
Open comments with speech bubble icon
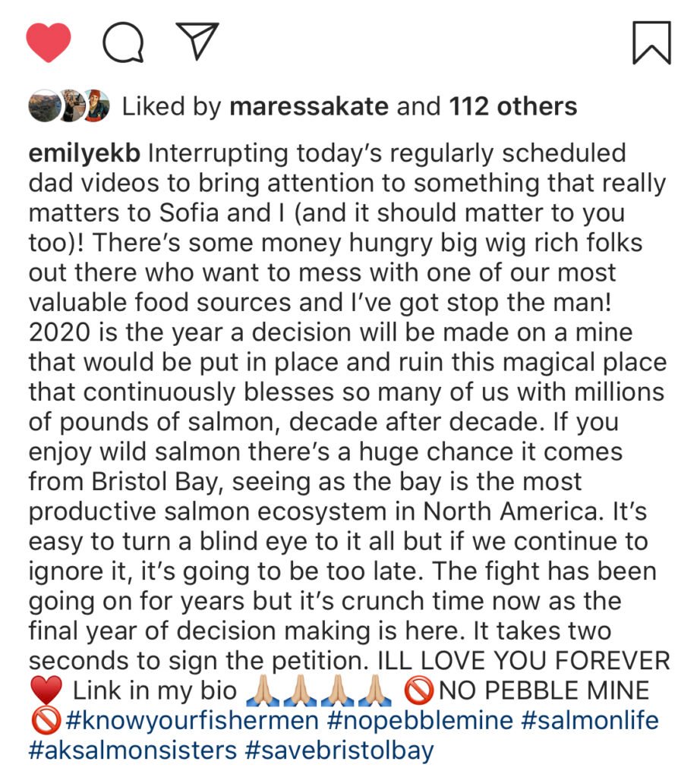124,42
